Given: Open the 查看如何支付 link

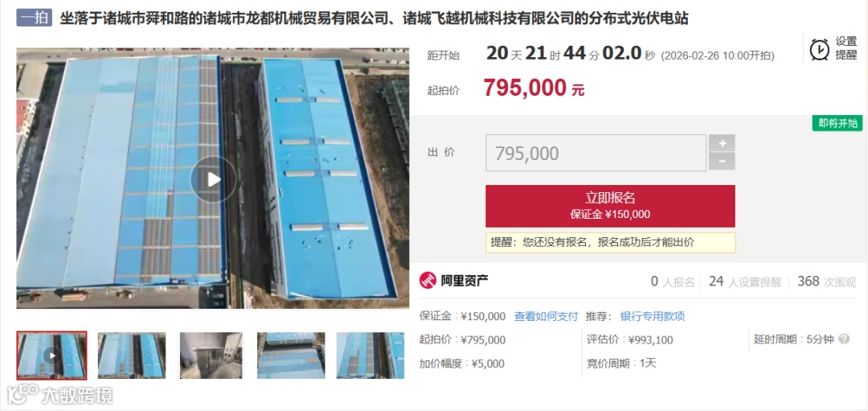Looking at the screenshot, I should pyautogui.click(x=546, y=316).
